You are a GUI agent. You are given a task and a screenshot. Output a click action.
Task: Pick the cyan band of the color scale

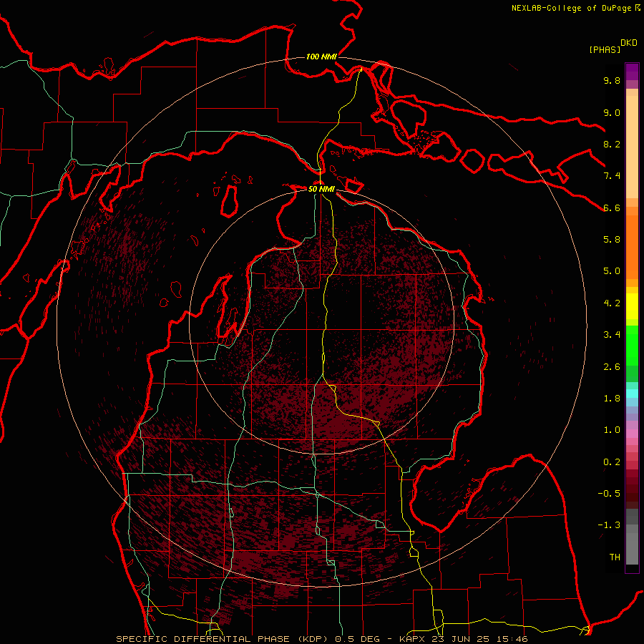(632, 394)
